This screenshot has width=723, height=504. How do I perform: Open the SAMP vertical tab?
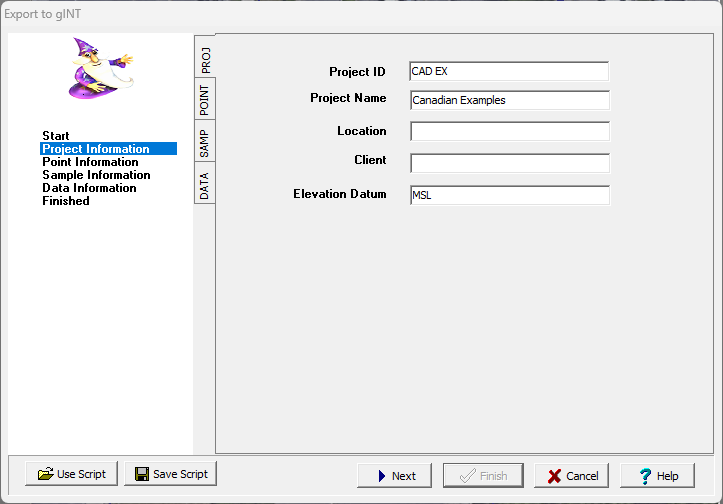(205, 142)
